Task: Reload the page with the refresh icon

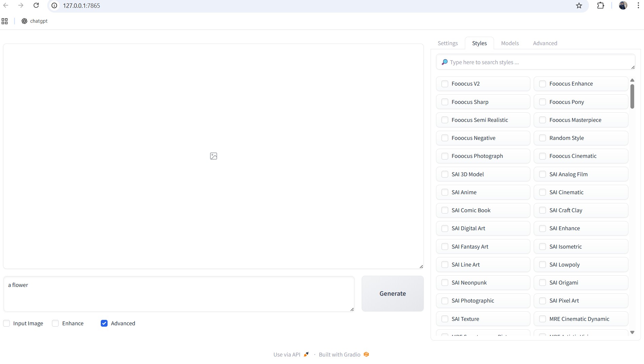Action: 36,5
